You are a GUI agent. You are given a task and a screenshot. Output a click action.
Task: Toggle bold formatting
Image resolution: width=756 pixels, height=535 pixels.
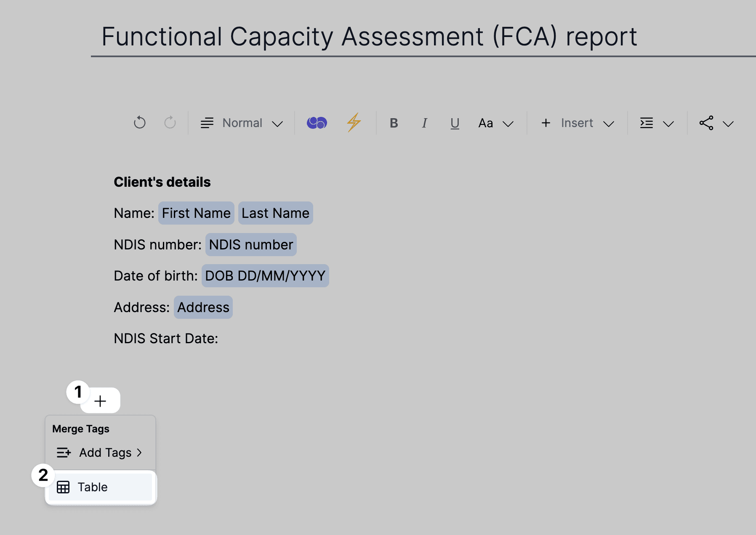tap(394, 123)
